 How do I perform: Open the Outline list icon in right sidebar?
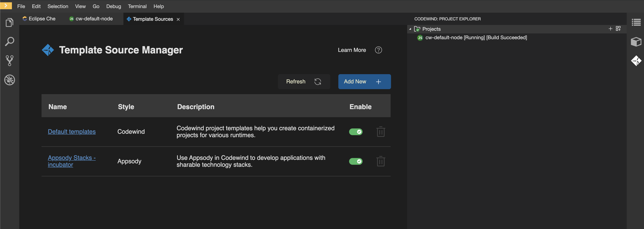(x=637, y=22)
